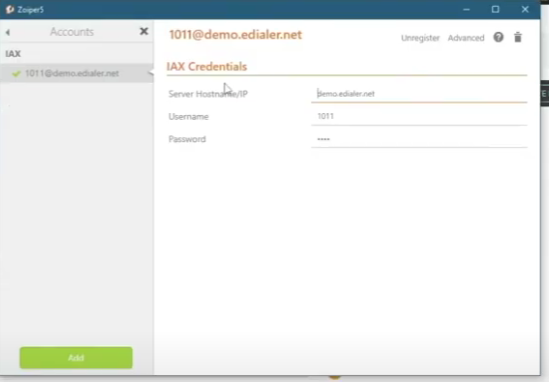The width and height of the screenshot is (549, 382).
Task: Click the Accounts panel title
Action: point(72,32)
